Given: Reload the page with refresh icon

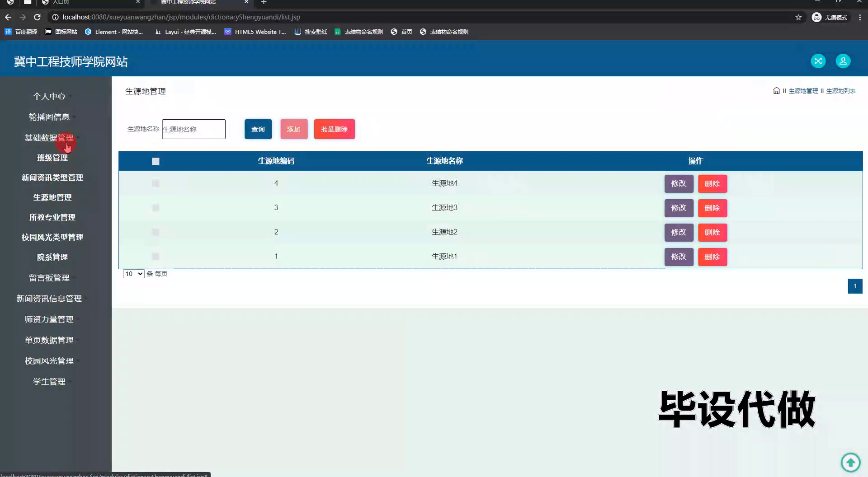Looking at the screenshot, I should [38, 17].
